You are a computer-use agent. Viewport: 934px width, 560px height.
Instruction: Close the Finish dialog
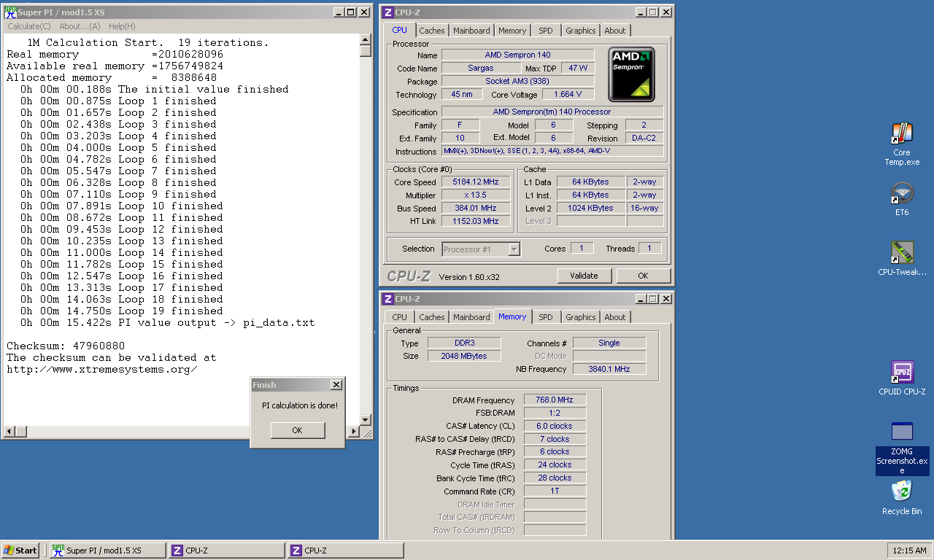pyautogui.click(x=336, y=384)
